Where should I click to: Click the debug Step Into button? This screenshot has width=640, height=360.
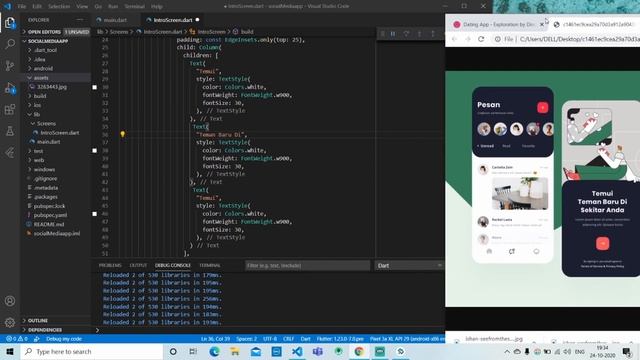[419, 34]
